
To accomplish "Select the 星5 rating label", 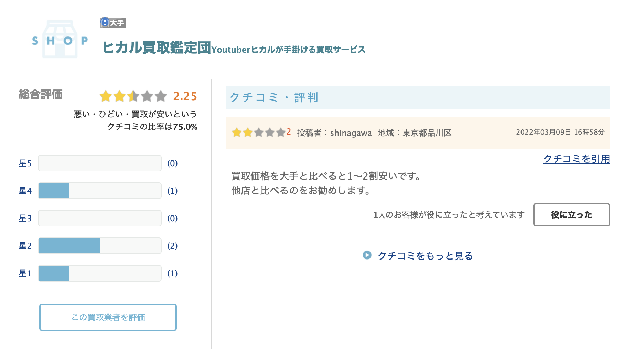I will pyautogui.click(x=25, y=163).
